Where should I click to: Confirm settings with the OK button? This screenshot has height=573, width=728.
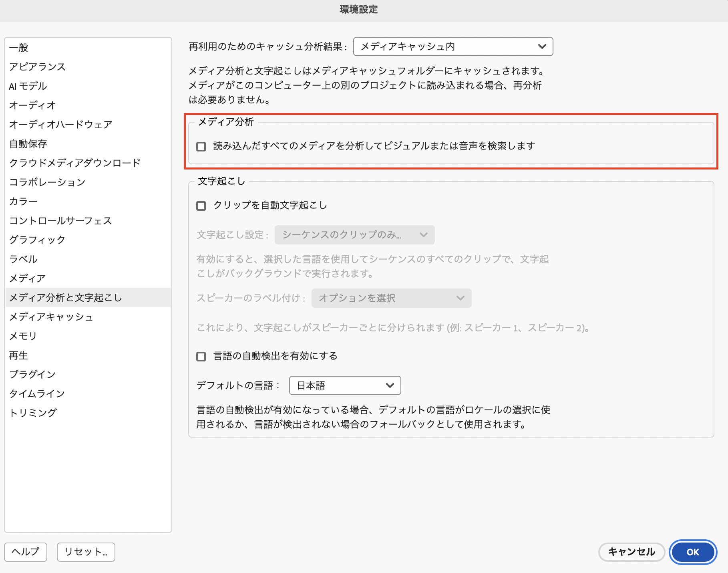pyautogui.click(x=692, y=552)
